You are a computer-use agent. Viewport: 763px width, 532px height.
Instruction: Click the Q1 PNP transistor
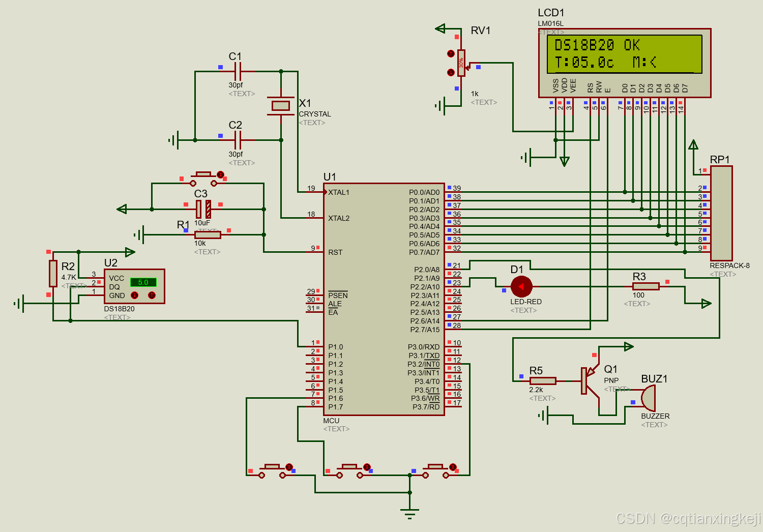(591, 380)
